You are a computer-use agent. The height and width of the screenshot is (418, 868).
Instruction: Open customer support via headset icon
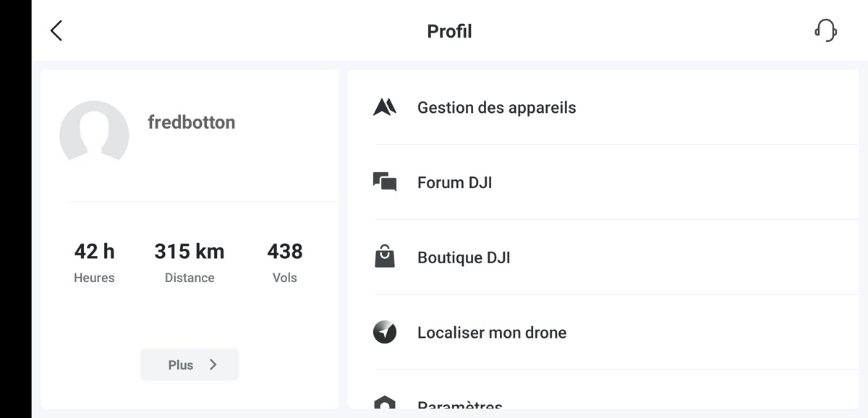pyautogui.click(x=825, y=30)
